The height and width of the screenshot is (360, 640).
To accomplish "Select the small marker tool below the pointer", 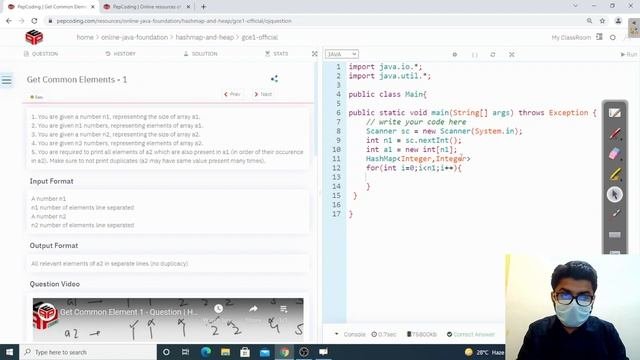I will pyautogui.click(x=615, y=213).
